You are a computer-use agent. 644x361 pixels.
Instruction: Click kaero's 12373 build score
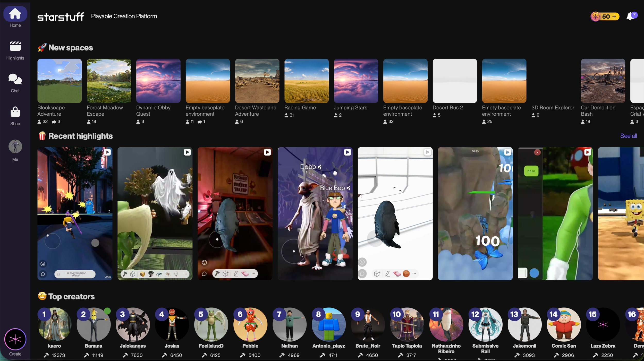click(x=54, y=355)
